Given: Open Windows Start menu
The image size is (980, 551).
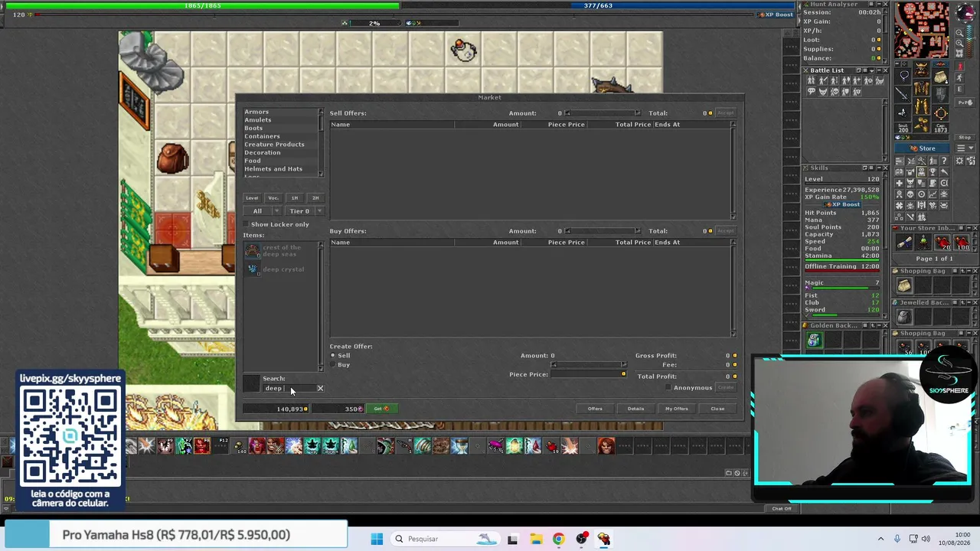Looking at the screenshot, I should coord(377,539).
